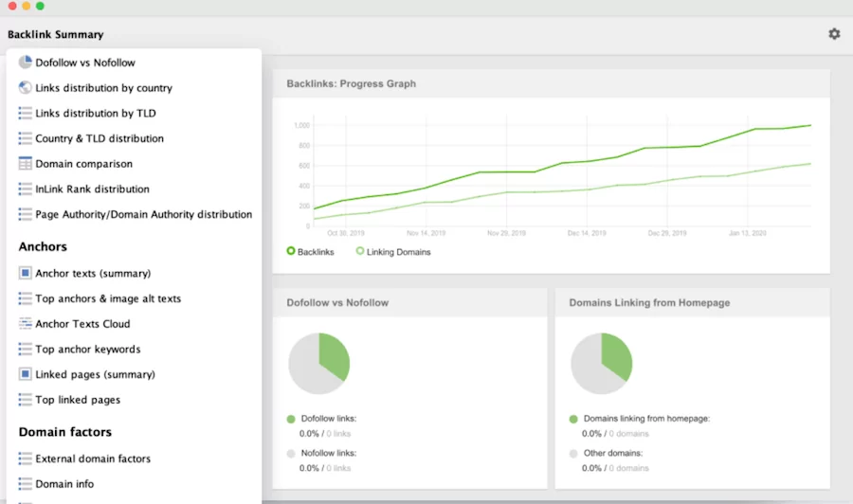The height and width of the screenshot is (504, 853).
Task: Open Top linked pages entry
Action: (78, 400)
